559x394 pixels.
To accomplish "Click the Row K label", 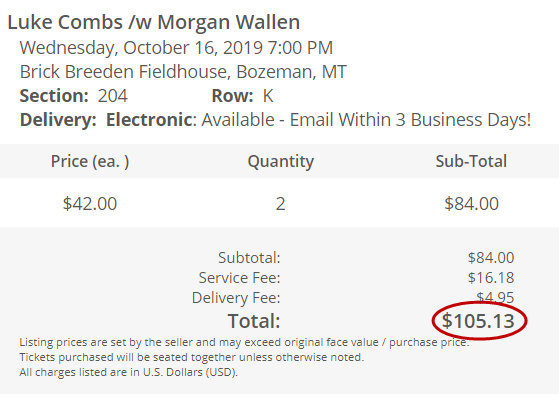I will tap(242, 96).
